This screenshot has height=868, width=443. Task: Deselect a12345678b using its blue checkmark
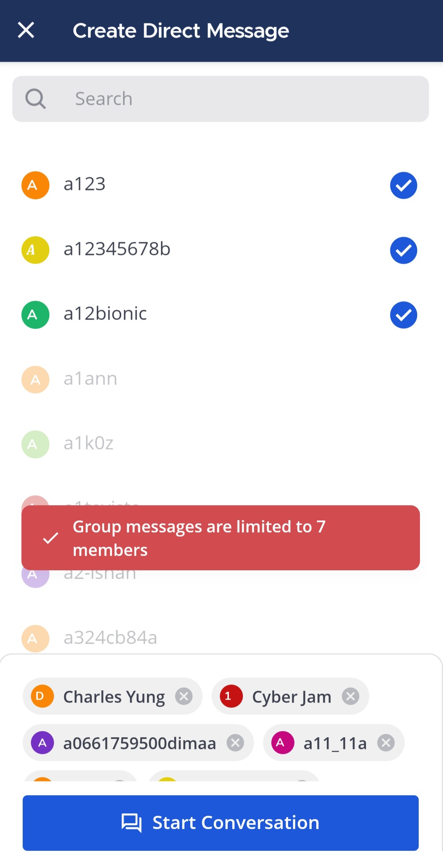[403, 250]
